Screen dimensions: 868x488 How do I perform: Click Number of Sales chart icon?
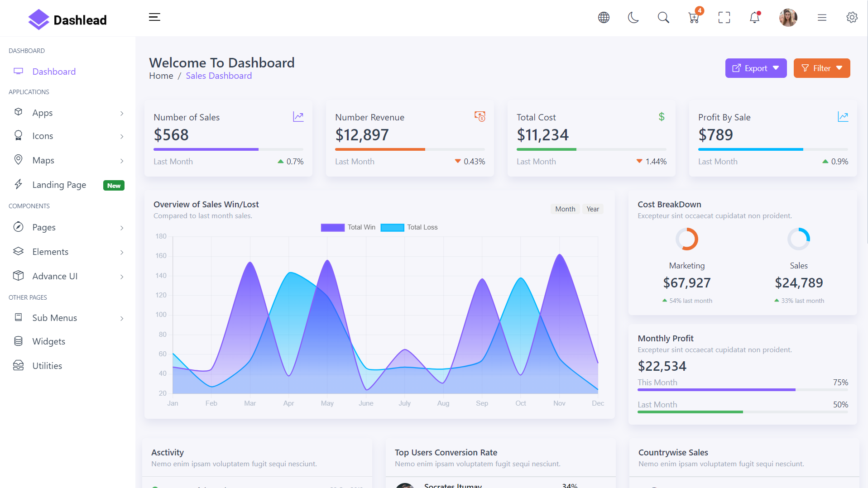click(x=298, y=117)
